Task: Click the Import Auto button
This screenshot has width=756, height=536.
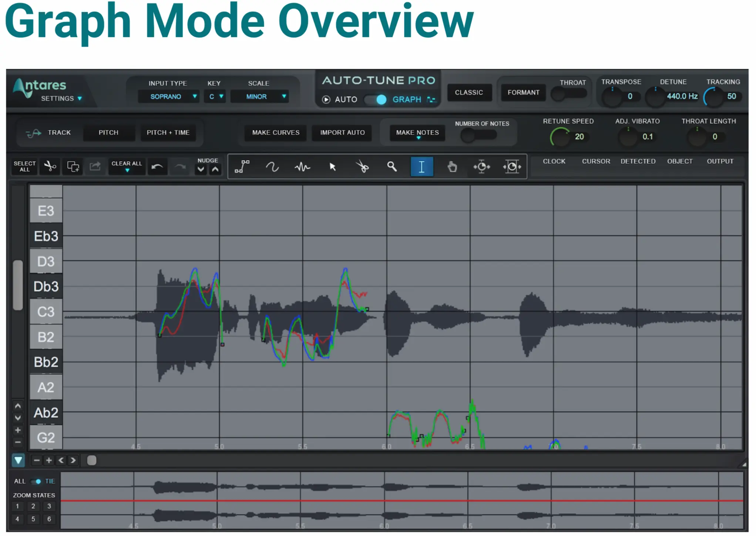Action: click(342, 133)
